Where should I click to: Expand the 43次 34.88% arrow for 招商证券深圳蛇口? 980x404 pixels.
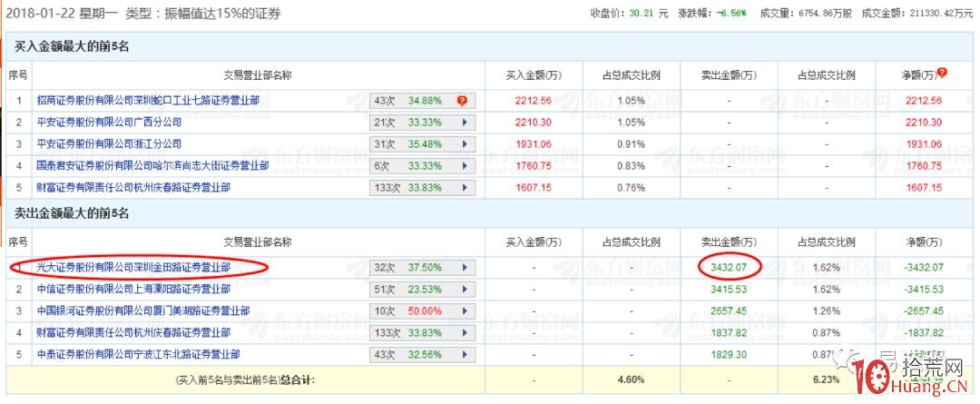pyautogui.click(x=465, y=100)
